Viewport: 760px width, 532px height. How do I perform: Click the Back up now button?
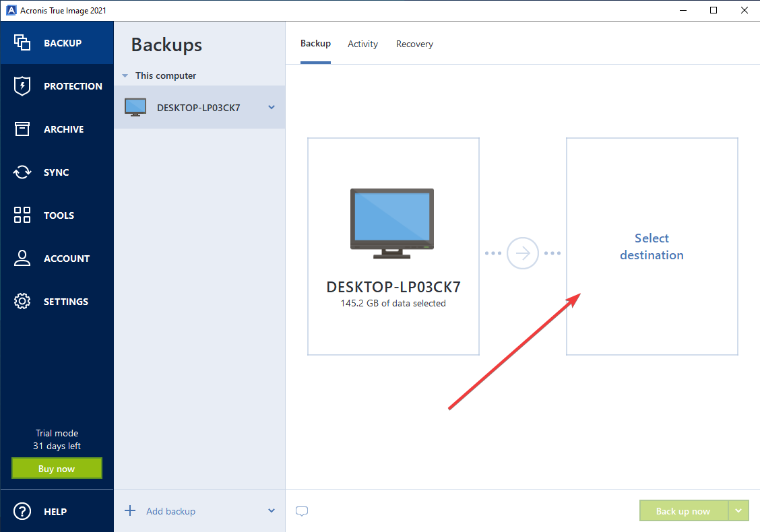683,510
